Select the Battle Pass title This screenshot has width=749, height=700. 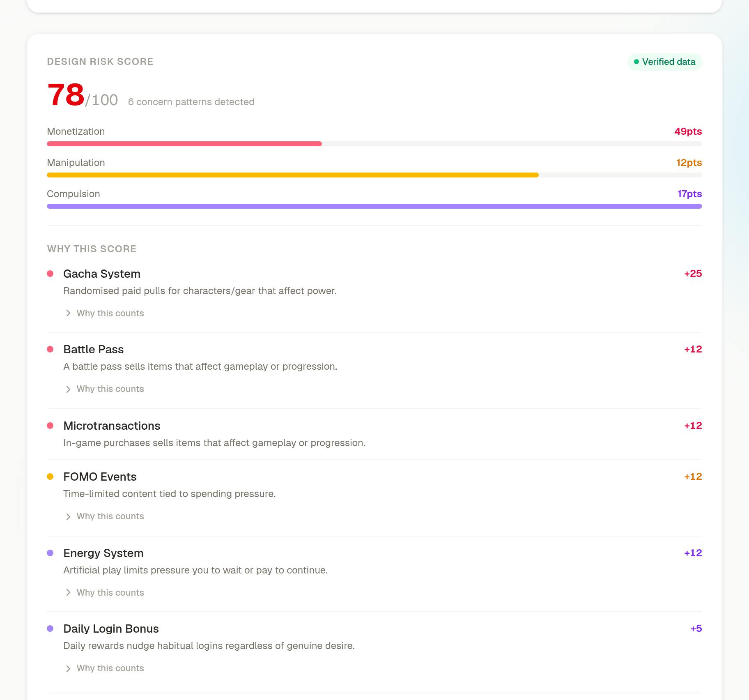pyautogui.click(x=94, y=350)
